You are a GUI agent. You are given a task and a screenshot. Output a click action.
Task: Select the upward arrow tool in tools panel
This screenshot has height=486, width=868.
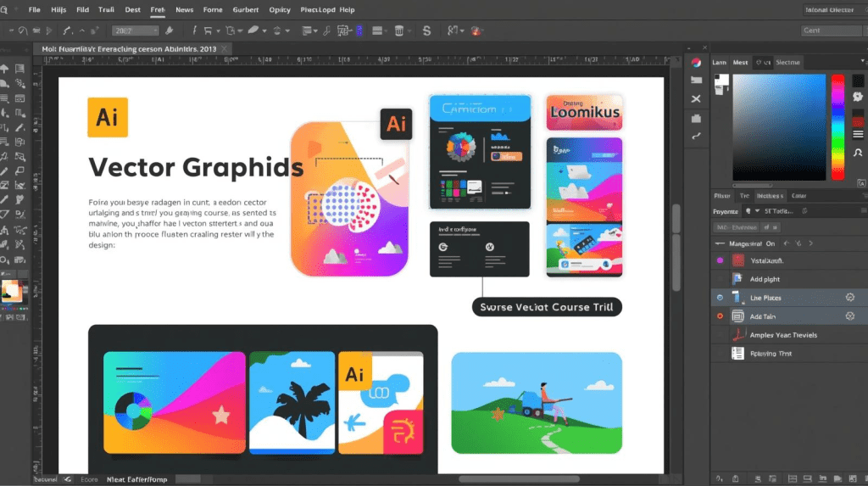pyautogui.click(x=4, y=69)
